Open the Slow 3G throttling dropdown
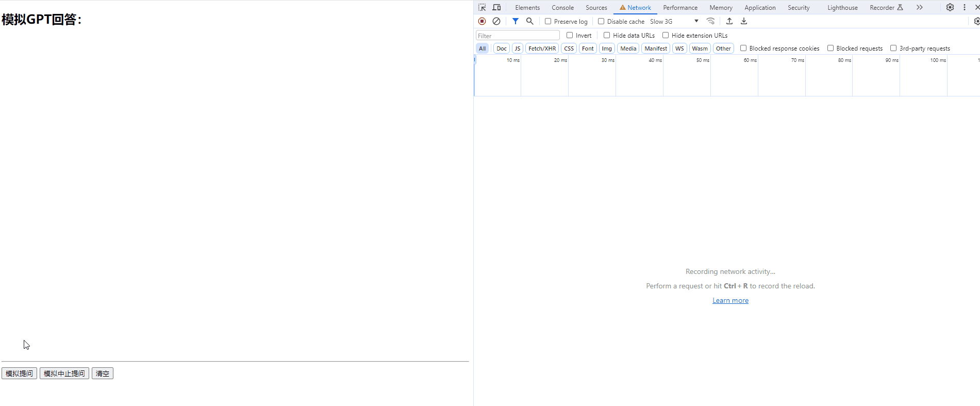This screenshot has width=980, height=406. [x=674, y=21]
